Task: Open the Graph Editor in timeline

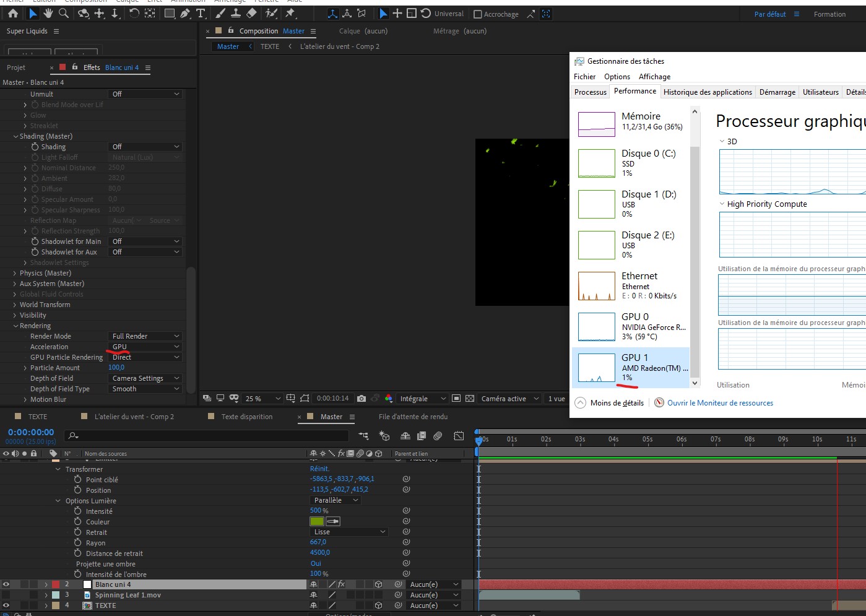Action: [459, 436]
